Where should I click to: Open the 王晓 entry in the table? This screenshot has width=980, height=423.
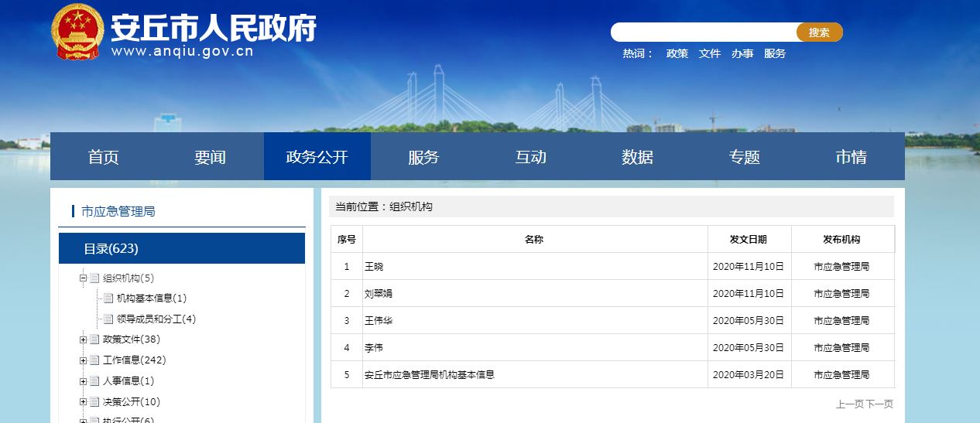(x=374, y=267)
